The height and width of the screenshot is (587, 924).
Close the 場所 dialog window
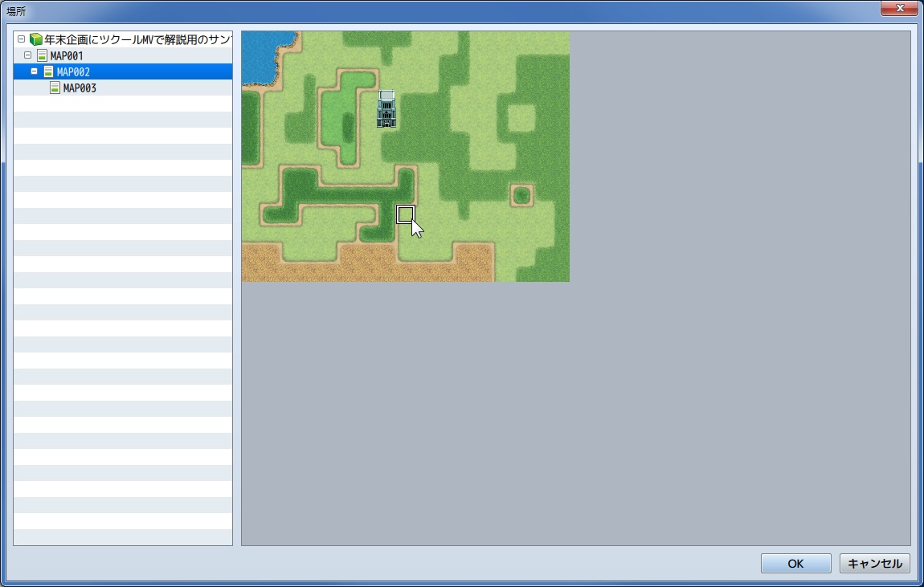coord(900,8)
